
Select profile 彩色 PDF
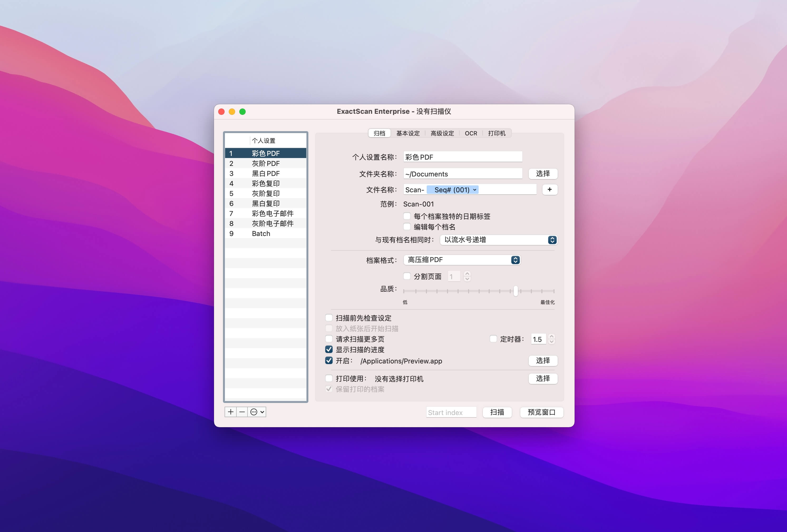pyautogui.click(x=265, y=153)
